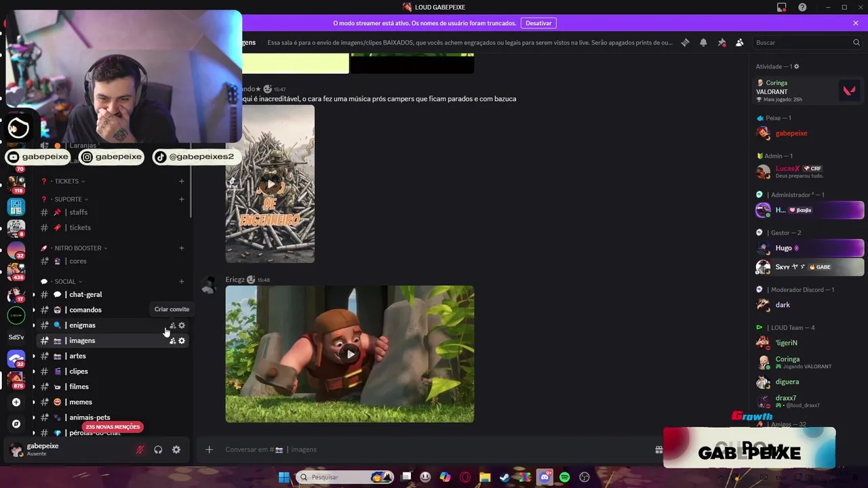
Task: Open the memes channel
Action: tap(112, 402)
